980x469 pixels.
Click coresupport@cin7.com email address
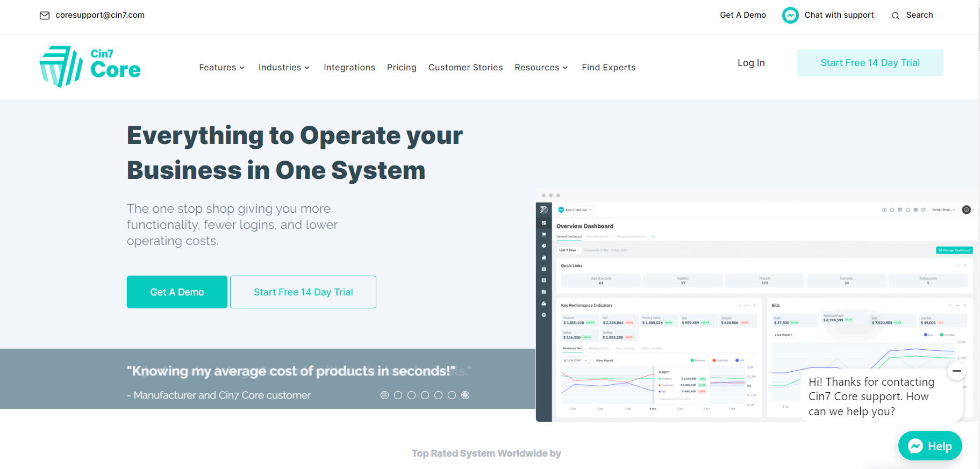[100, 15]
